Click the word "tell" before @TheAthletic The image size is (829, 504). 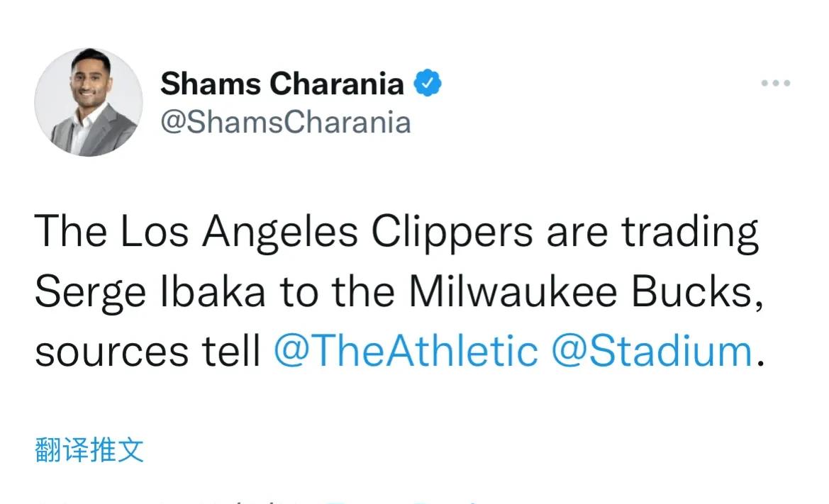pyautogui.click(x=231, y=350)
